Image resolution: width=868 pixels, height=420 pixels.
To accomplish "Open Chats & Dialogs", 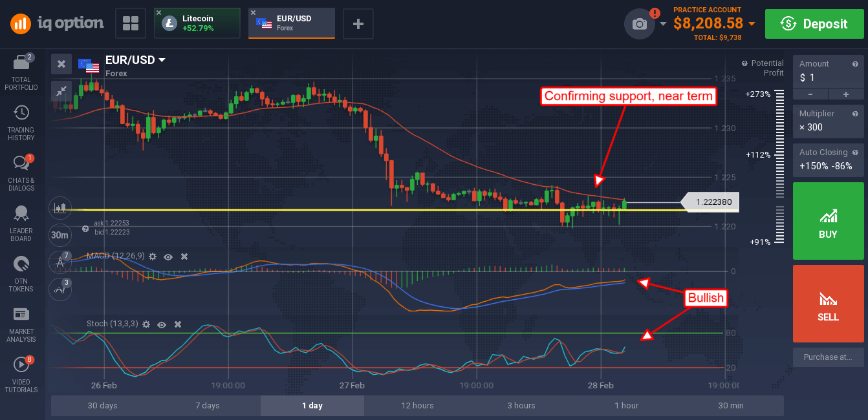I will click(x=21, y=173).
